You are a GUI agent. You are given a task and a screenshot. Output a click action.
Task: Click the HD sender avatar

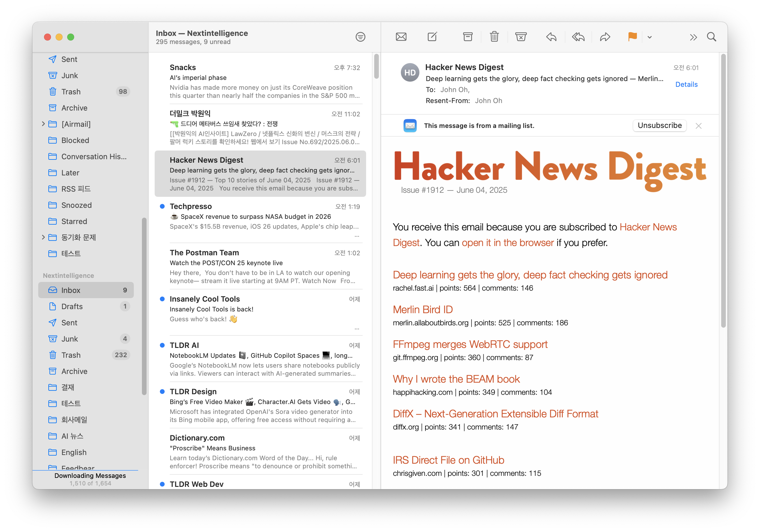[x=410, y=72]
